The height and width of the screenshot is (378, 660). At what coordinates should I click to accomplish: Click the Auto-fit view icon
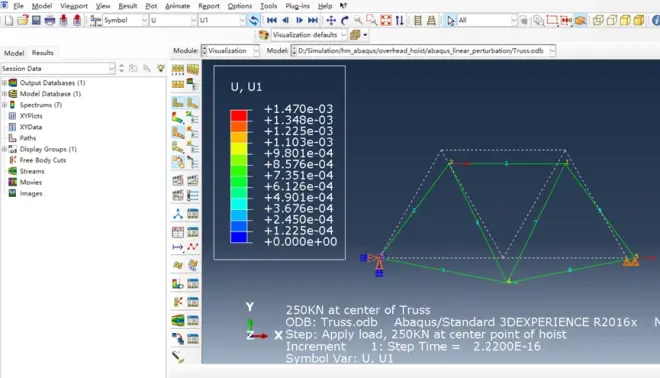coord(386,20)
